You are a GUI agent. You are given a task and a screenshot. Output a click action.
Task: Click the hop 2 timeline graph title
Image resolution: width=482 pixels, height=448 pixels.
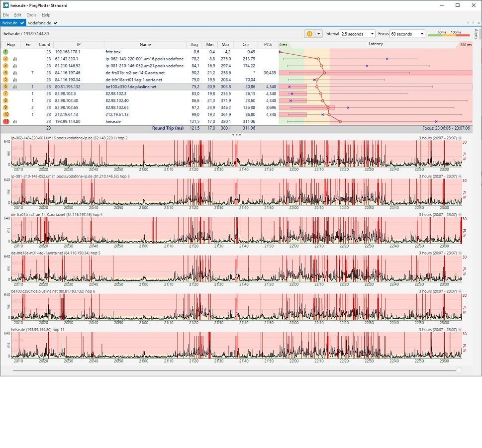tap(70, 138)
